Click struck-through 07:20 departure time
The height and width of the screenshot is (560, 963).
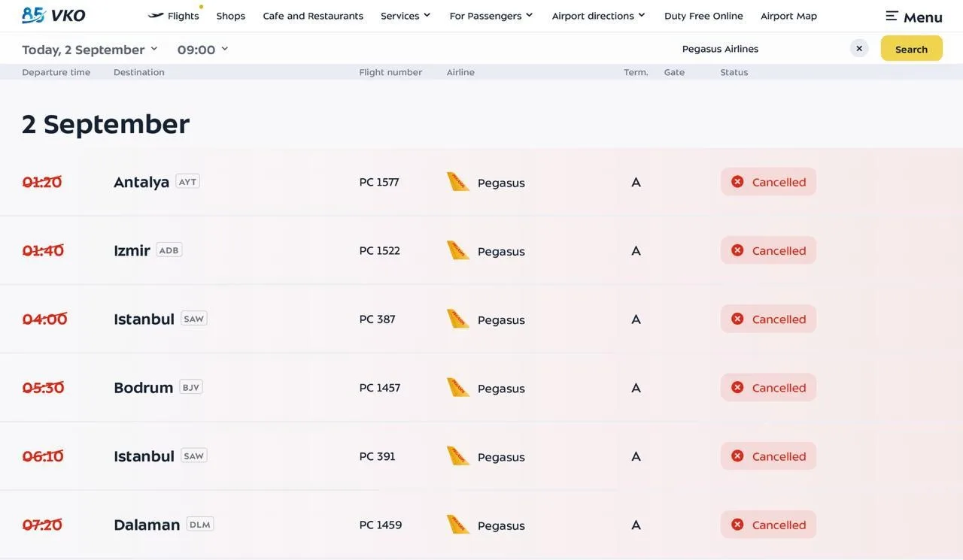point(42,525)
